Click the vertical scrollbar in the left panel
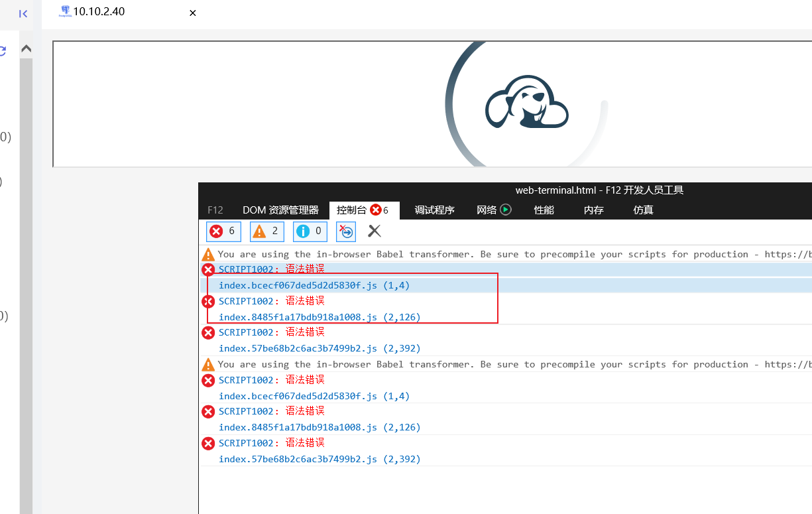 pos(27,285)
